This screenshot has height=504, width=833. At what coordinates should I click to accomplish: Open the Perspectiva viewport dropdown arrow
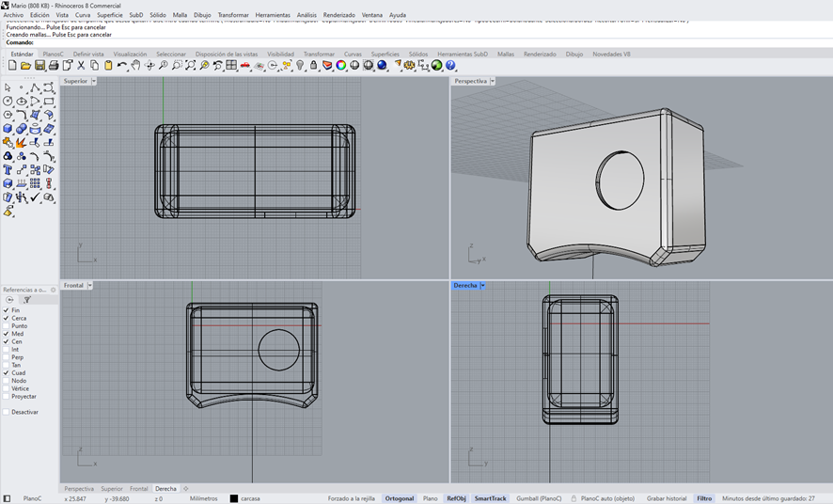[x=493, y=82]
